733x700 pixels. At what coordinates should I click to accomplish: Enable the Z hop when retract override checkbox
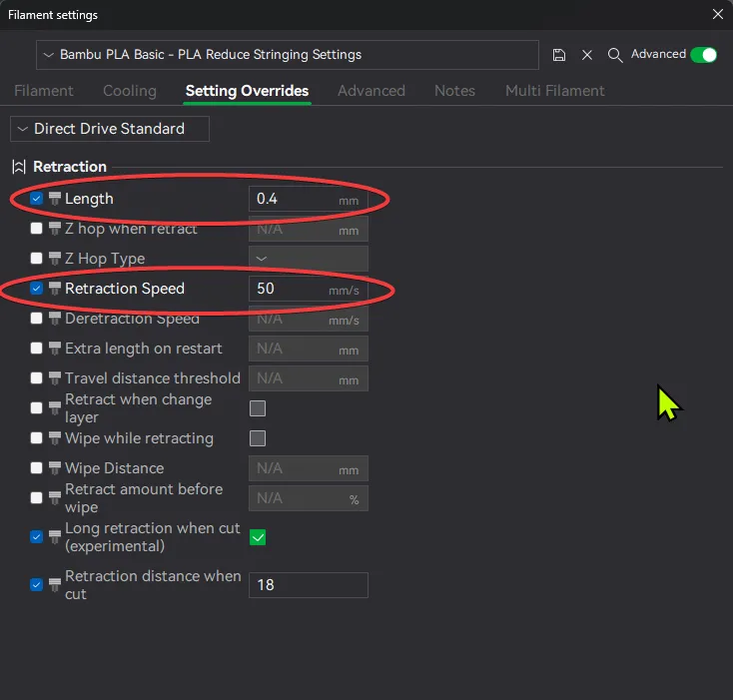click(x=36, y=228)
